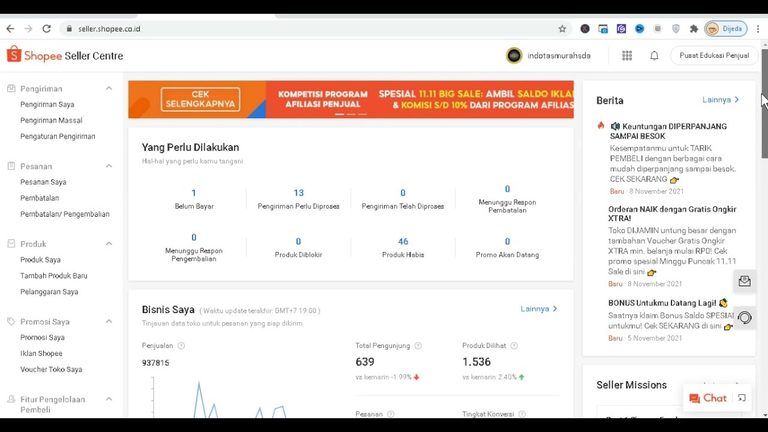Click the Pesanan help icon
768x432 pixels.
(390, 414)
